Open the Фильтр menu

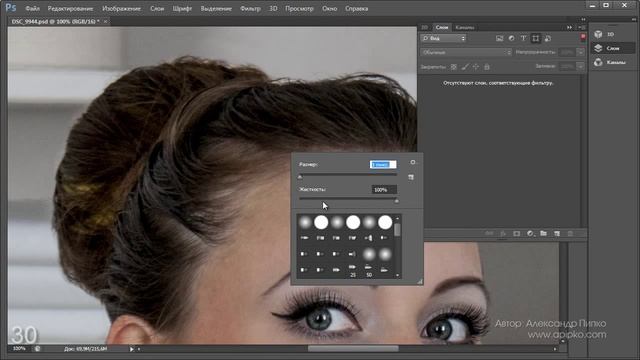(250, 9)
